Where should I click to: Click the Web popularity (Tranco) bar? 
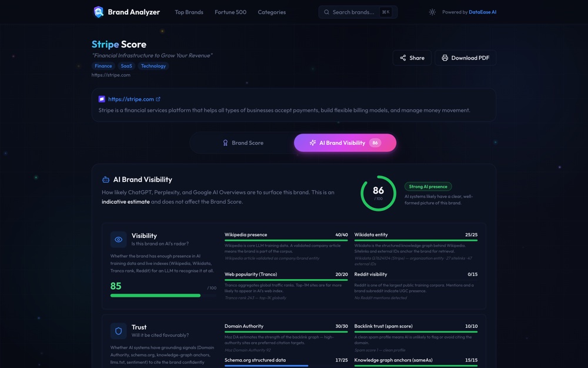286,280
